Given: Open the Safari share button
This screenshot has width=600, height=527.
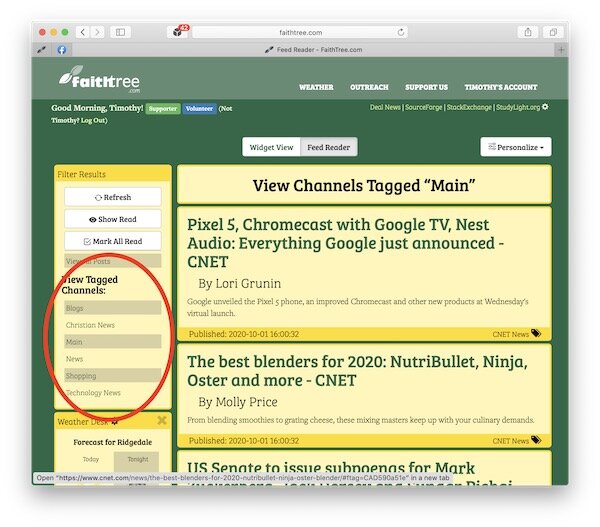Looking at the screenshot, I should [x=528, y=32].
